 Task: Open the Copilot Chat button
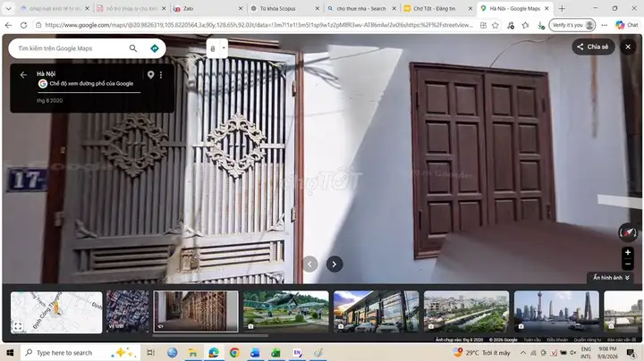(x=627, y=25)
